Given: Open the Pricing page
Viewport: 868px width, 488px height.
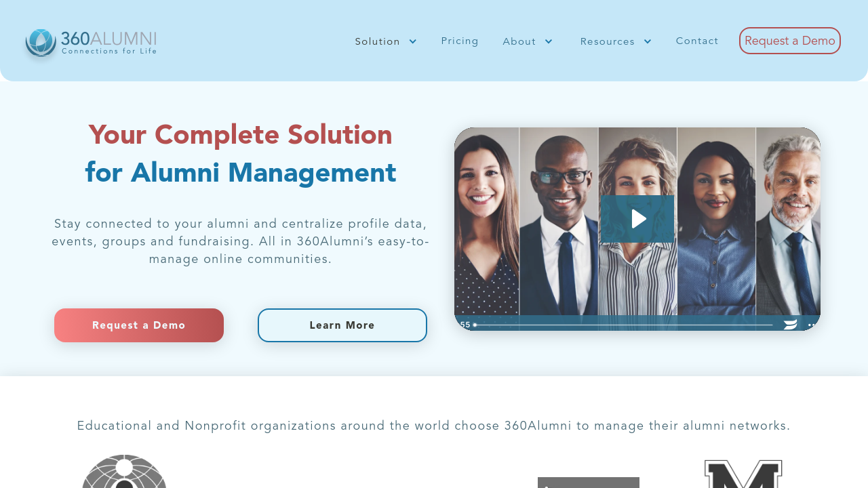Looking at the screenshot, I should pyautogui.click(x=460, y=41).
